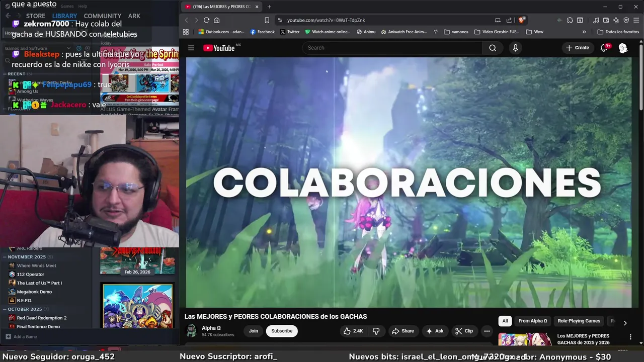Open the Twitter bookmark
This screenshot has height=362, width=644.
(289, 32)
